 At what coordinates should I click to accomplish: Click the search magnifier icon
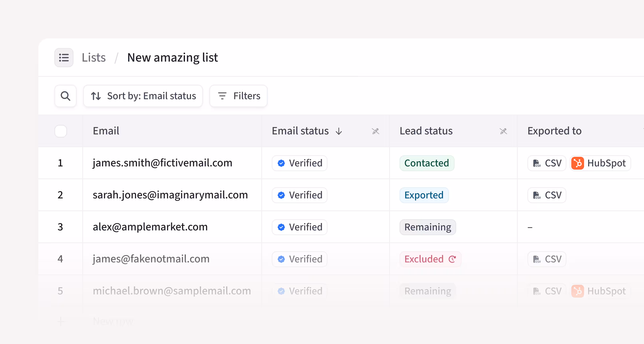(x=66, y=96)
